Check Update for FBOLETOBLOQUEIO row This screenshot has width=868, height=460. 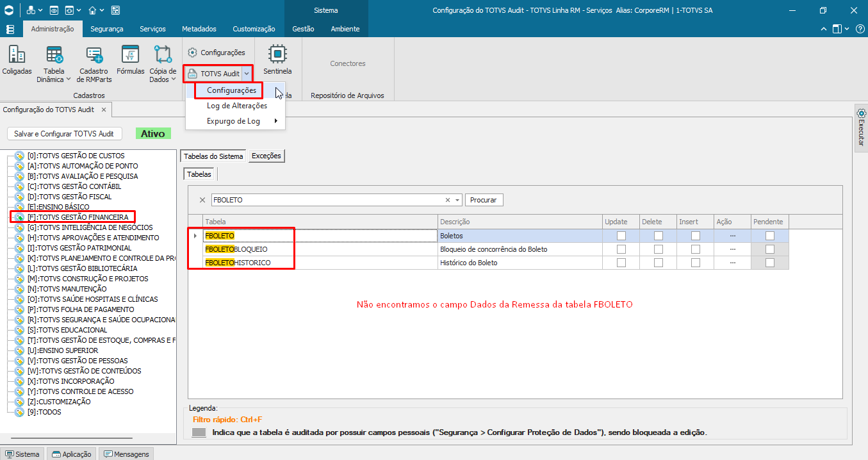point(621,249)
